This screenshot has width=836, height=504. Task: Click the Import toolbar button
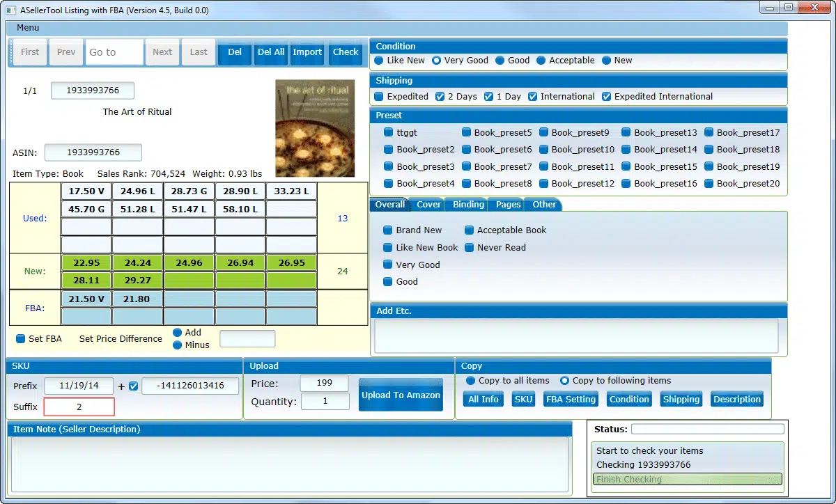[x=307, y=52]
